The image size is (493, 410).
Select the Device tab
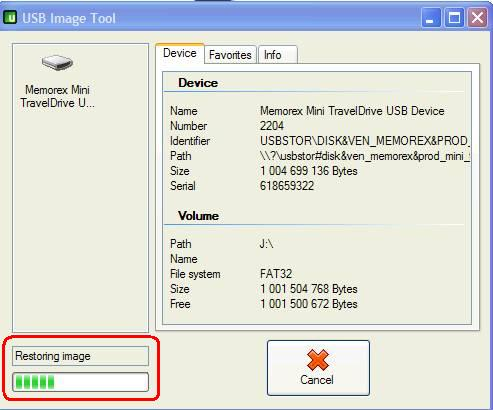coord(180,53)
